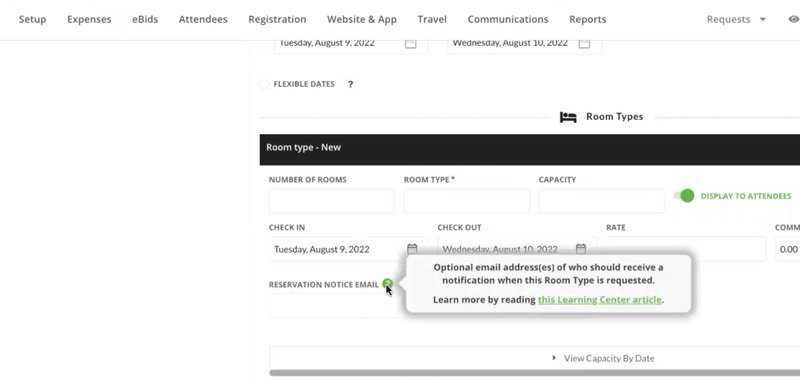Open the Requests dropdown menu

[x=736, y=19]
